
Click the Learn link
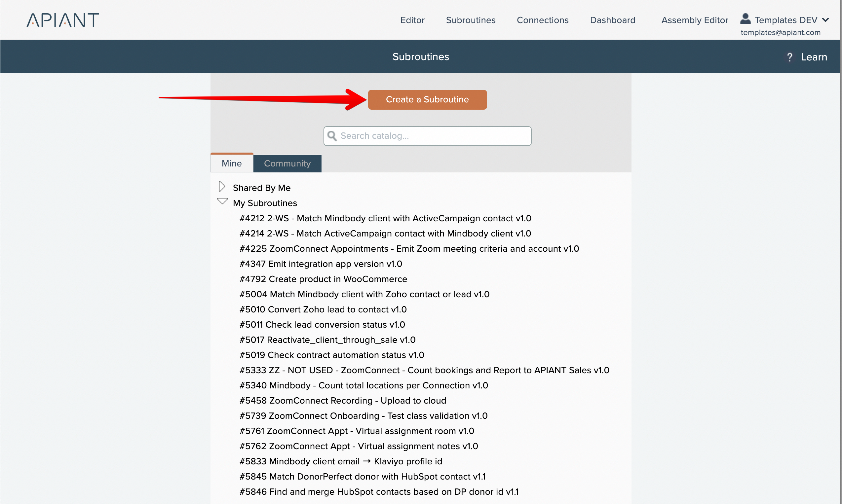coord(814,57)
